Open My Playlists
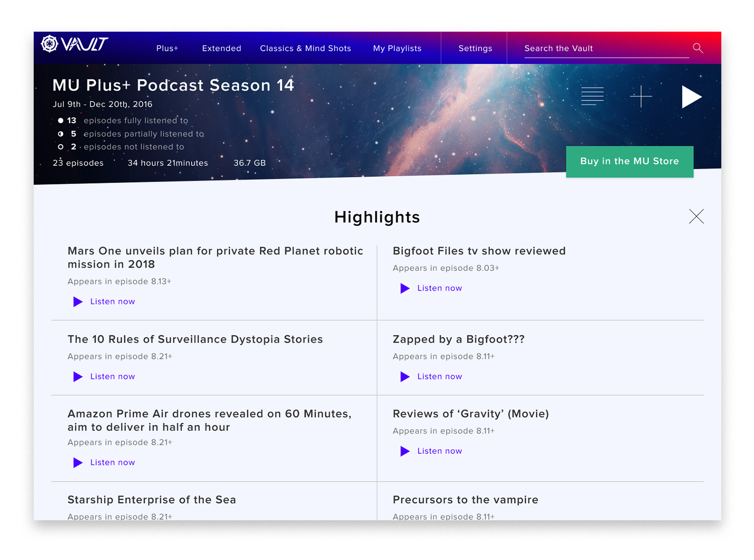754x560 pixels. (x=397, y=48)
